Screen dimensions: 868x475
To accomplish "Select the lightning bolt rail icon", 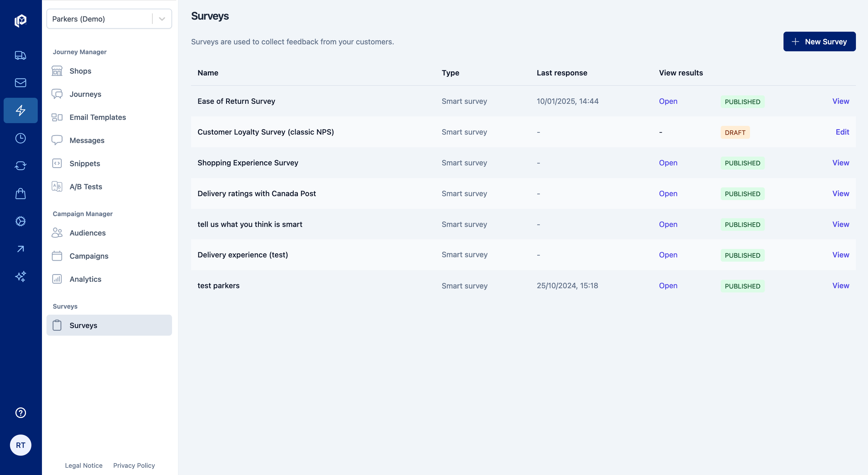I will 21,110.
